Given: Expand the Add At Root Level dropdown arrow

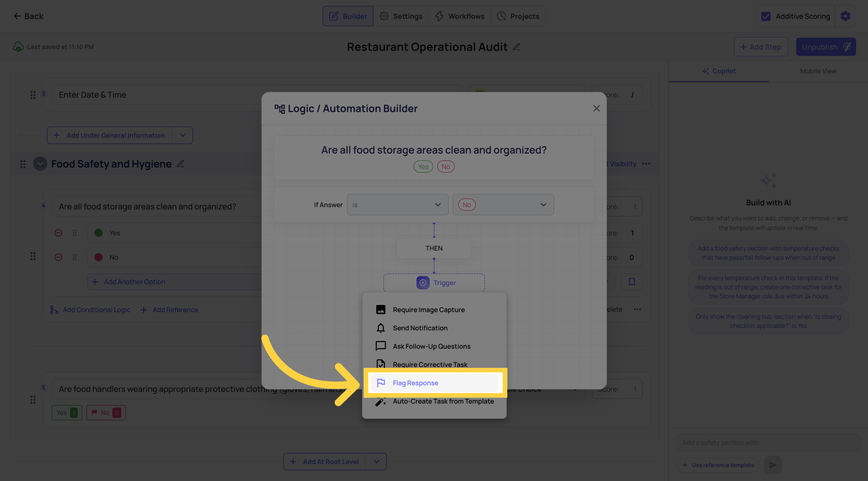Looking at the screenshot, I should coord(376,461).
